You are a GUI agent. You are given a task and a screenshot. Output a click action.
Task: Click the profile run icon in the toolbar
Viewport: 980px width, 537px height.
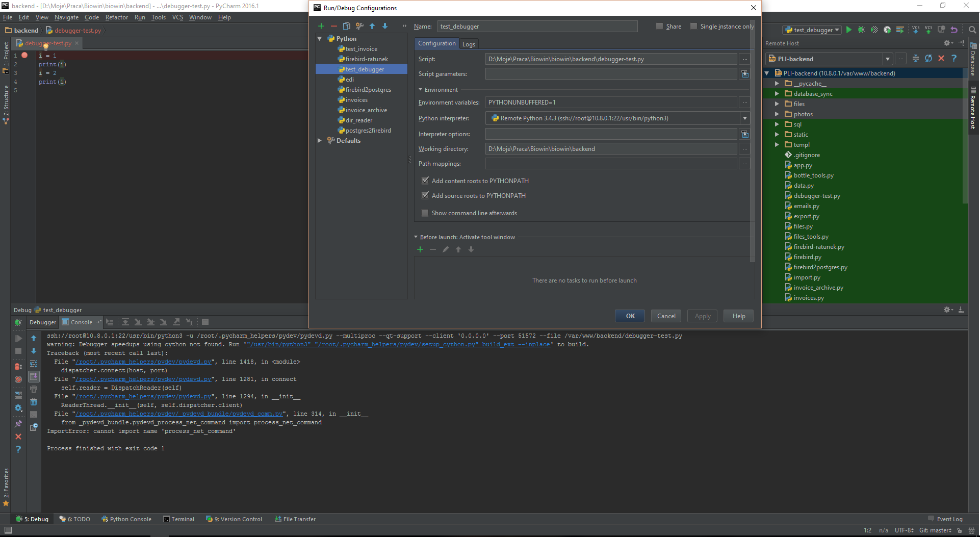click(x=887, y=30)
